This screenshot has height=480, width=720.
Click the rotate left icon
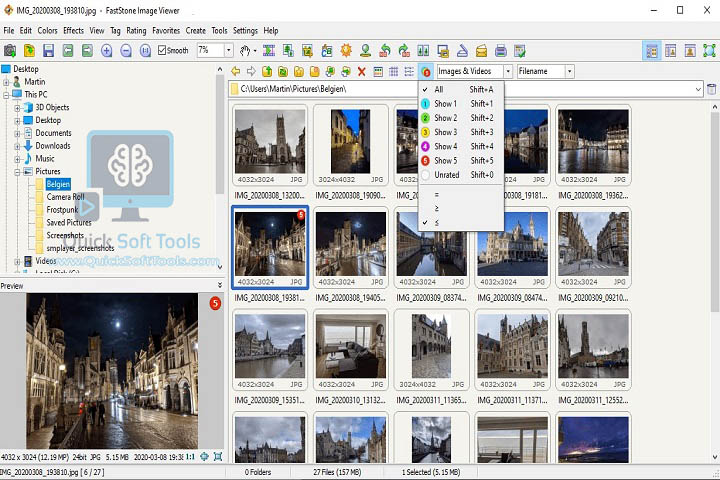385,50
